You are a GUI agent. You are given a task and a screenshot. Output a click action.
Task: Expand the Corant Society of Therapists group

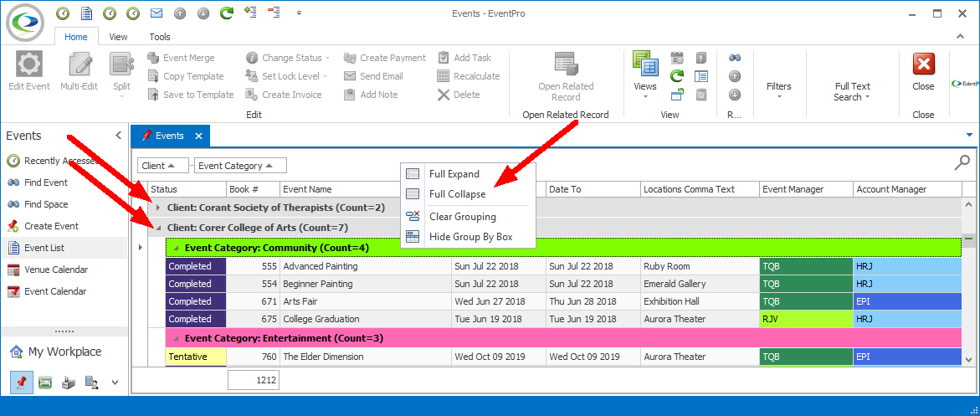click(157, 207)
